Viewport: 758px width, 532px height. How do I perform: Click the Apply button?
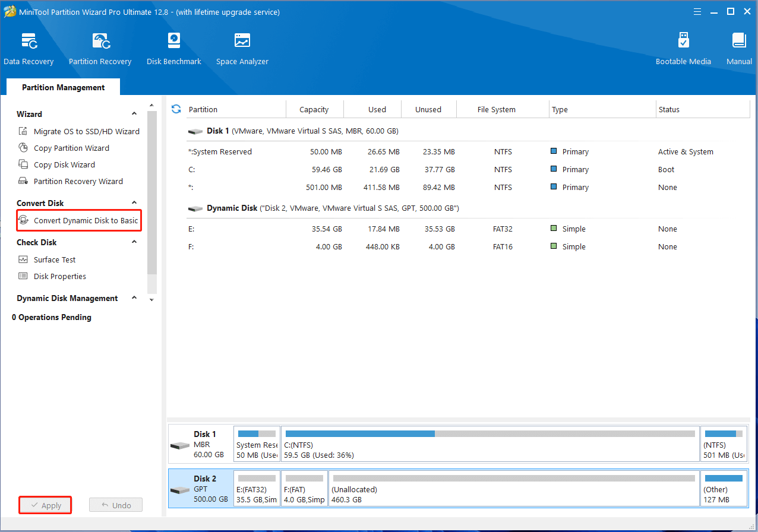point(45,505)
